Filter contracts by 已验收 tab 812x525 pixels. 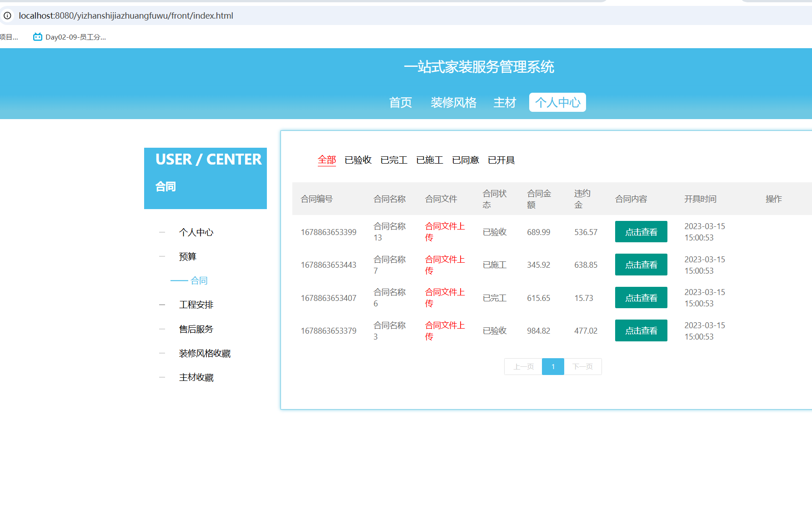click(x=358, y=160)
